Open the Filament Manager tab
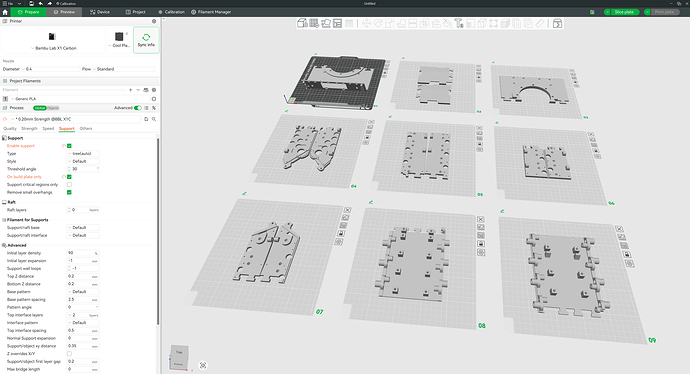The image size is (690, 374). click(x=211, y=12)
